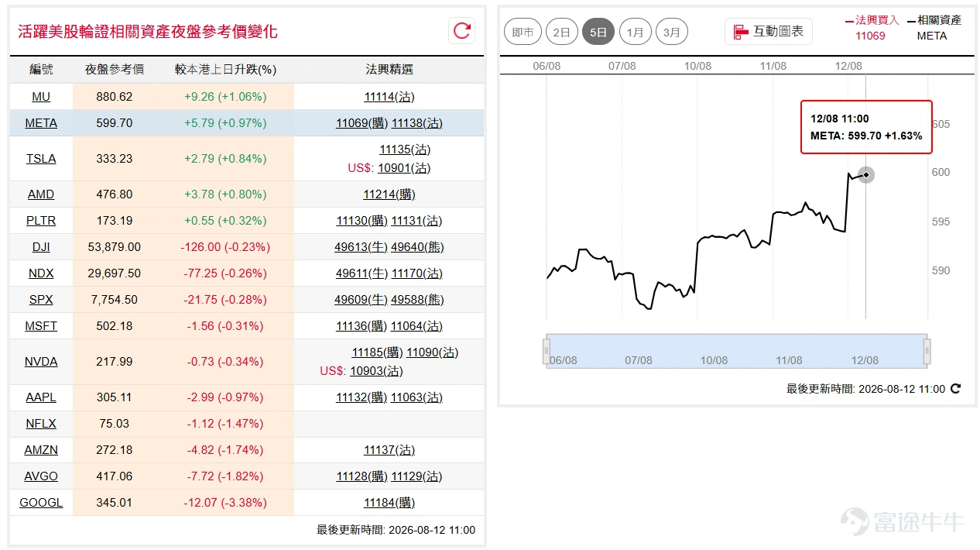Open the AMD ticker link

click(x=41, y=194)
